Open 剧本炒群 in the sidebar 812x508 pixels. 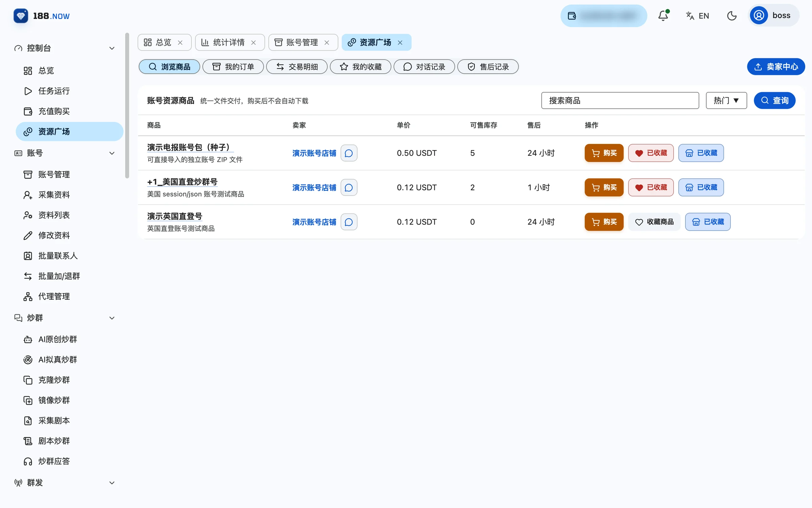point(70,441)
